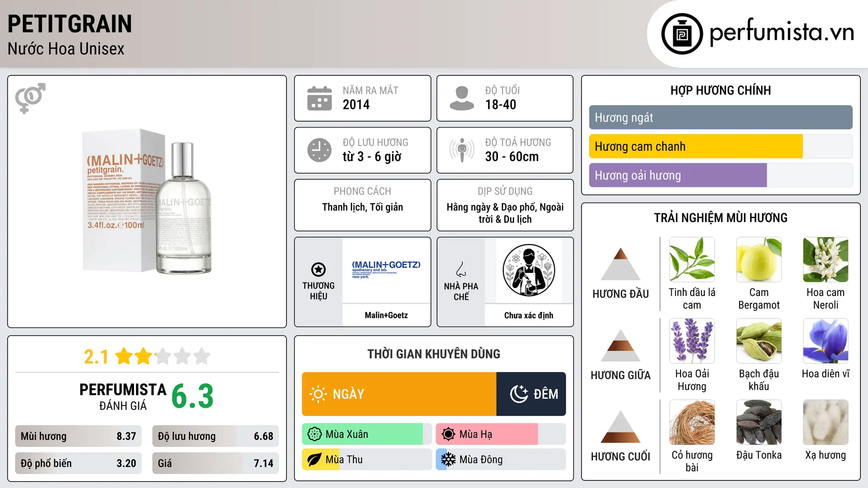
Task: Click the Mùa Thu season bar
Action: tap(367, 460)
